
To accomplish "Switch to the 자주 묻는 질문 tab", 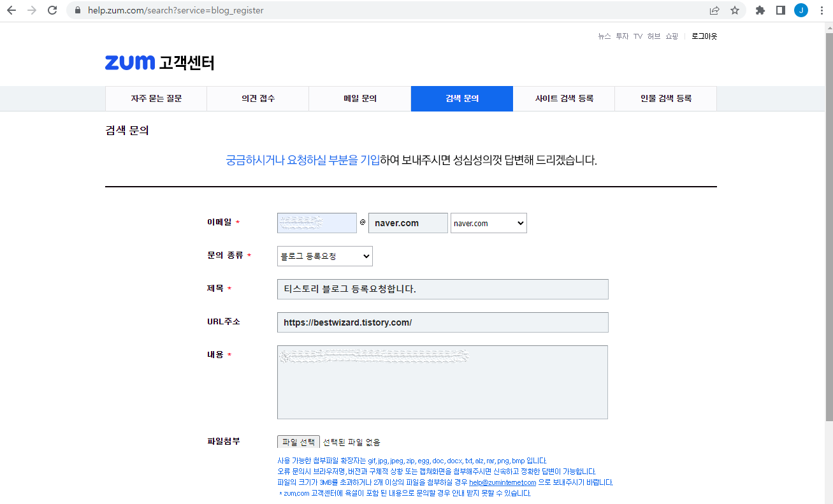I will coord(156,99).
